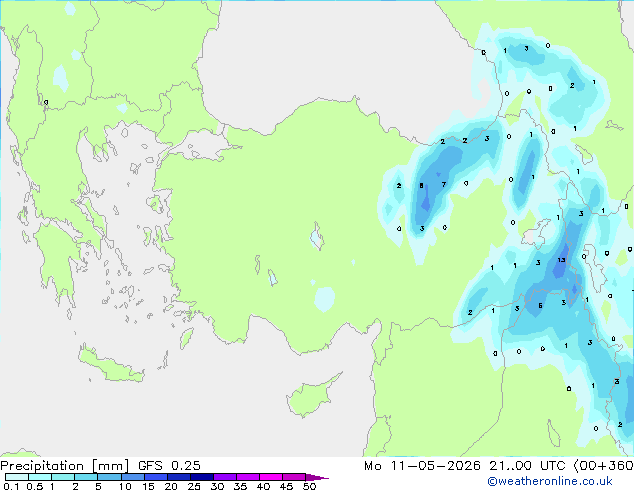Viewport: 634px width, 490px height.
Task: Click the legend tick label '50'
Action: [309, 486]
